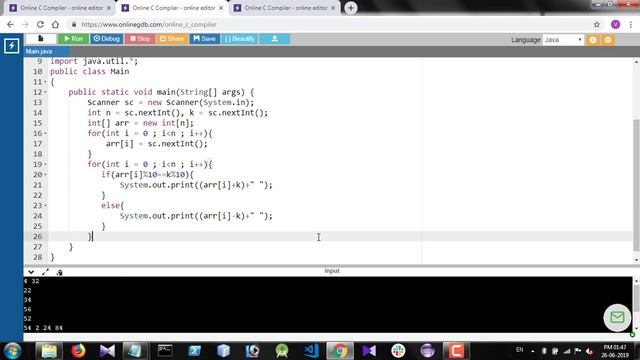Image resolution: width=640 pixels, height=360 pixels.
Task: Run the Java program
Action: (73, 39)
